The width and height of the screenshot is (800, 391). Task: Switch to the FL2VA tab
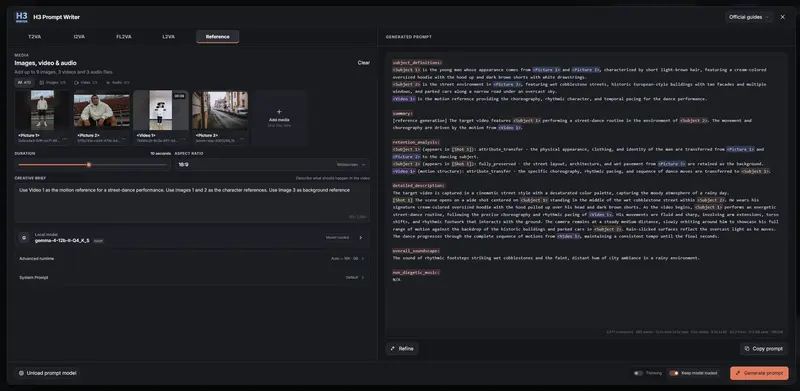(124, 37)
